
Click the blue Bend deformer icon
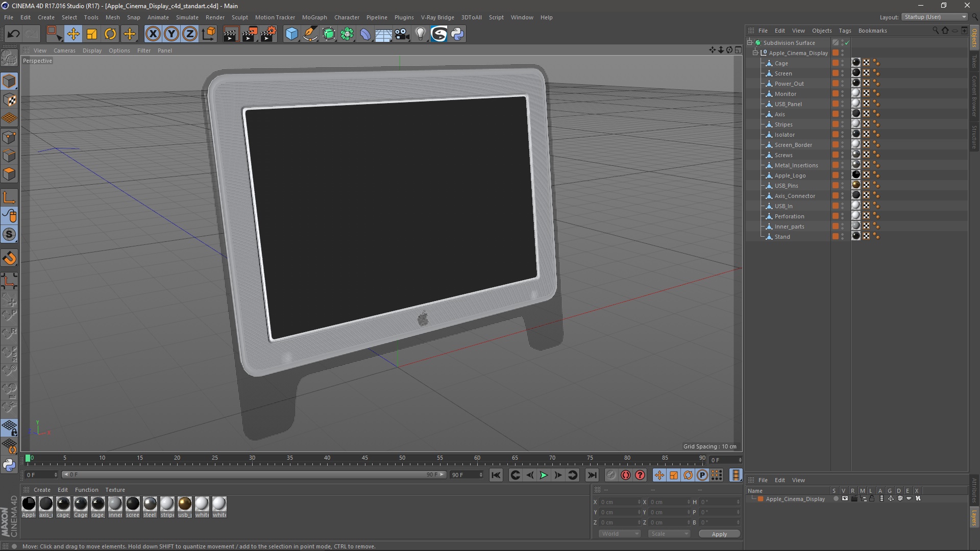click(x=365, y=34)
